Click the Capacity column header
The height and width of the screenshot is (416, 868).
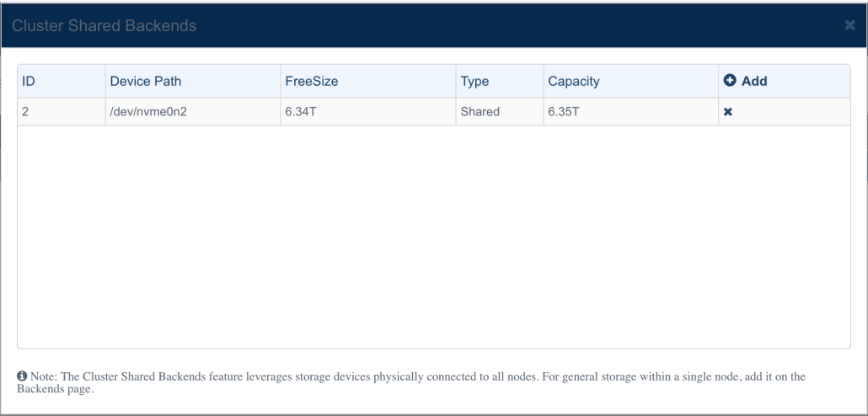coord(631,82)
